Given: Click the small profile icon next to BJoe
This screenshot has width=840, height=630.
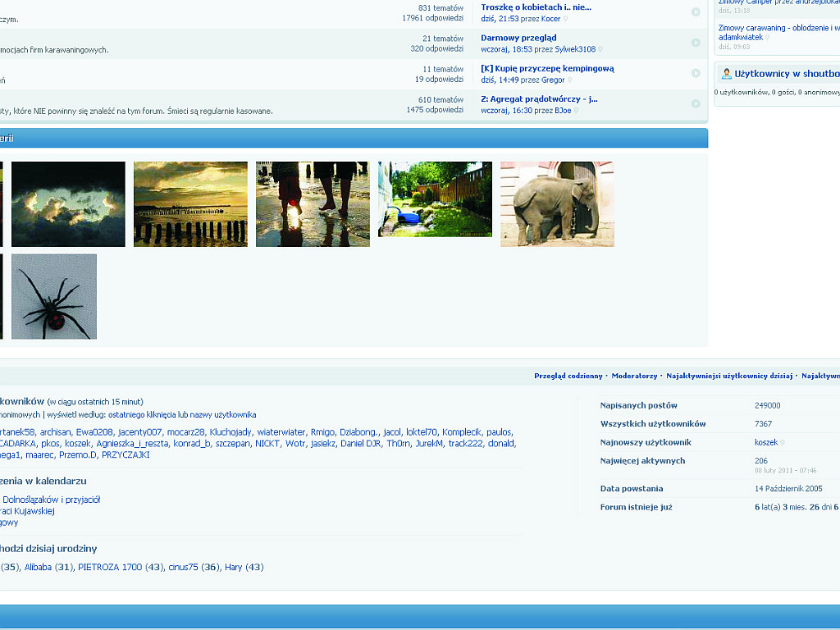Looking at the screenshot, I should (576, 111).
